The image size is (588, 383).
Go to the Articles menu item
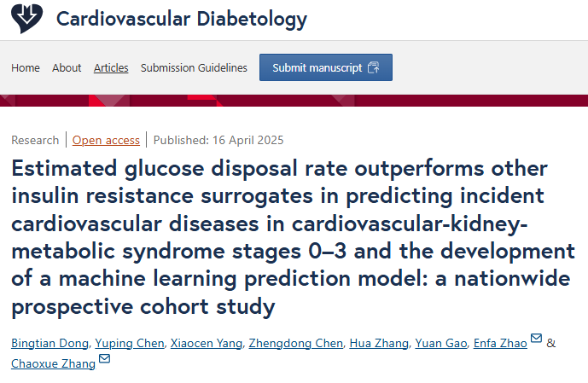[x=111, y=68]
